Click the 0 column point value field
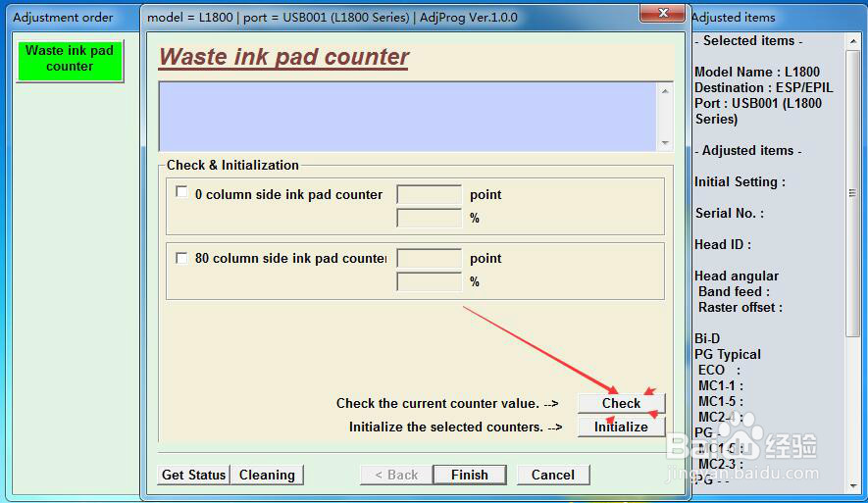Screen dimensions: 868x503 click(x=429, y=194)
